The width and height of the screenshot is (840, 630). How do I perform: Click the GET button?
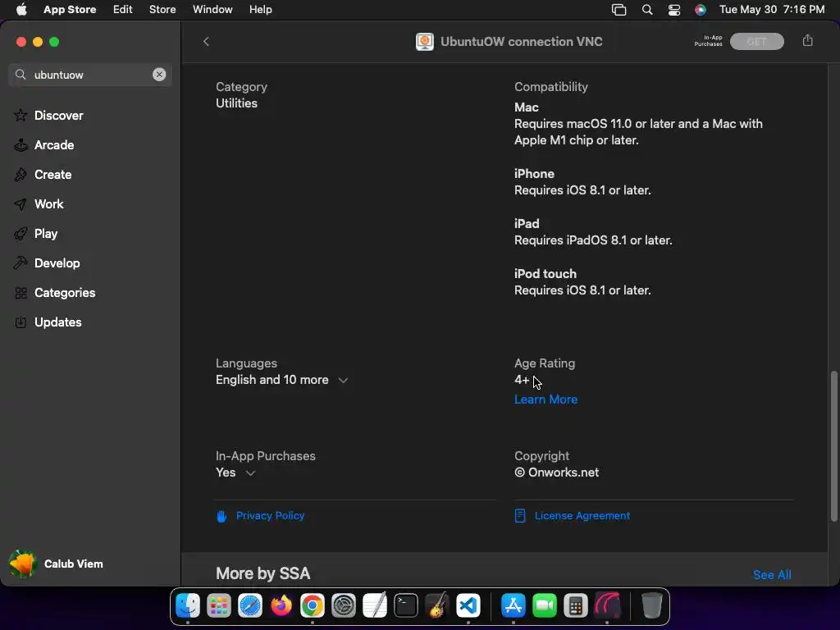757,41
